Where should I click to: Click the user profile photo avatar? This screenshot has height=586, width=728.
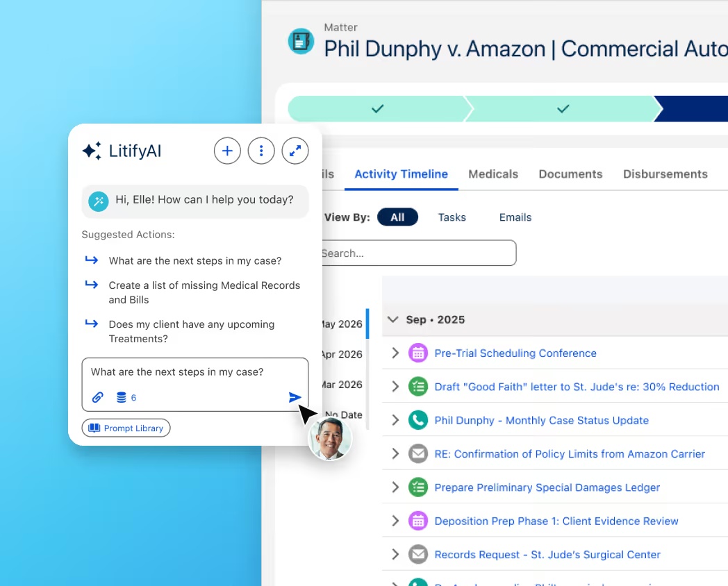click(x=330, y=438)
